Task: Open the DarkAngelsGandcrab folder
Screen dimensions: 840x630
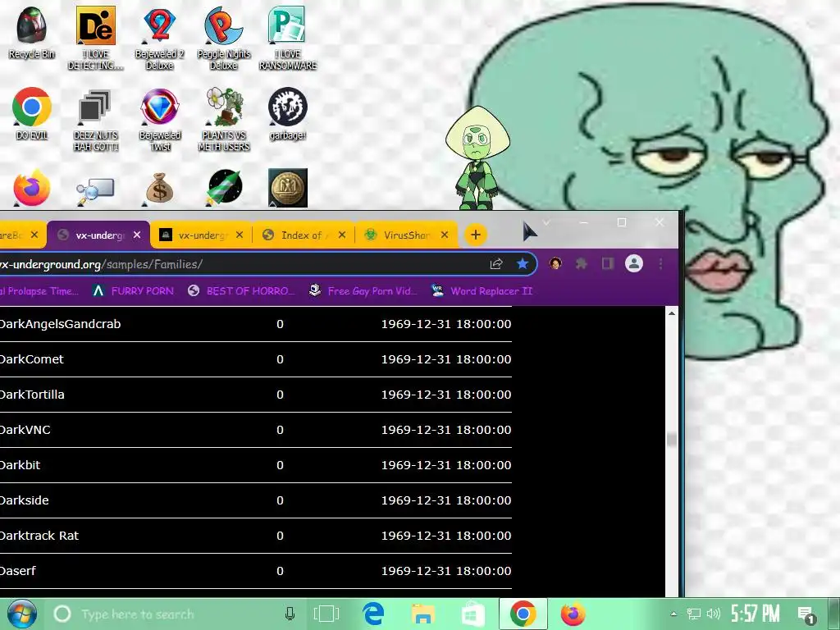Action: coord(60,324)
